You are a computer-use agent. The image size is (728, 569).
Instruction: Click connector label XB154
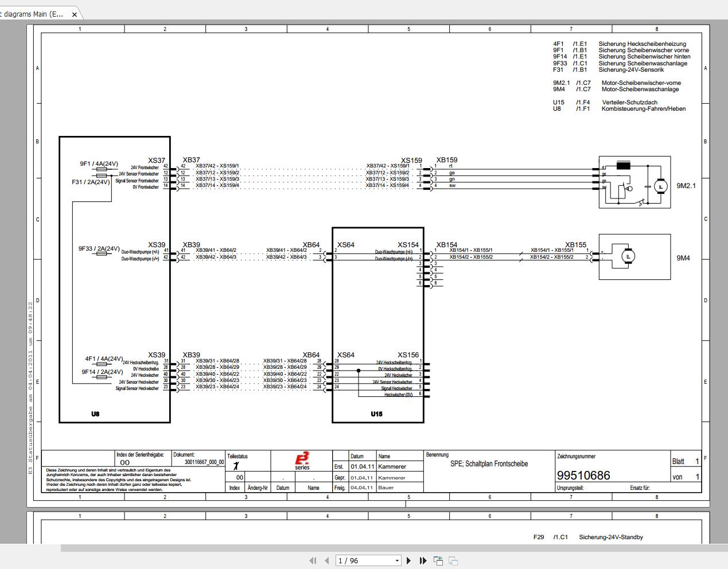[x=447, y=245]
